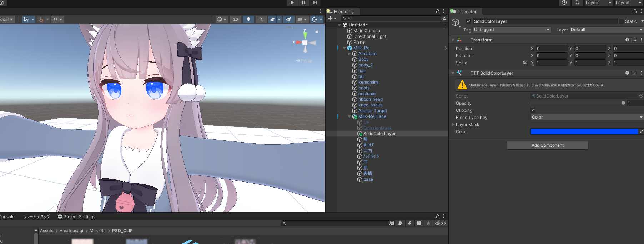
Task: Click PSD_CLIP in the asset breadcrumb path
Action: click(x=122, y=231)
